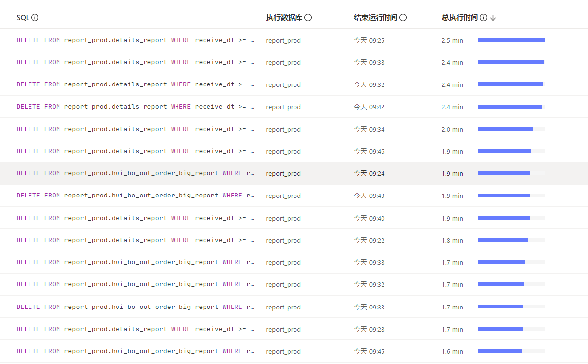The width and height of the screenshot is (588, 364).
Task: Open the hui_bo_out_order_big_report DELETE statement ending 今天 09:24
Action: click(135, 173)
